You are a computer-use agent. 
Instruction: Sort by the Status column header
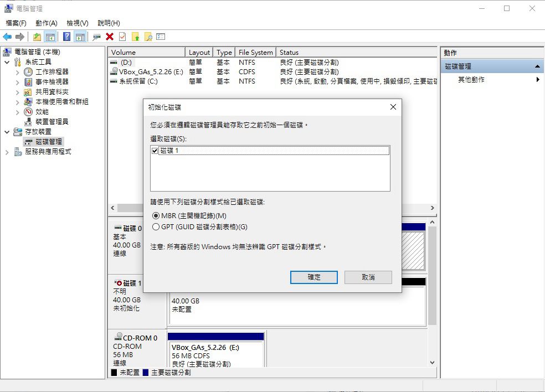pyautogui.click(x=357, y=53)
